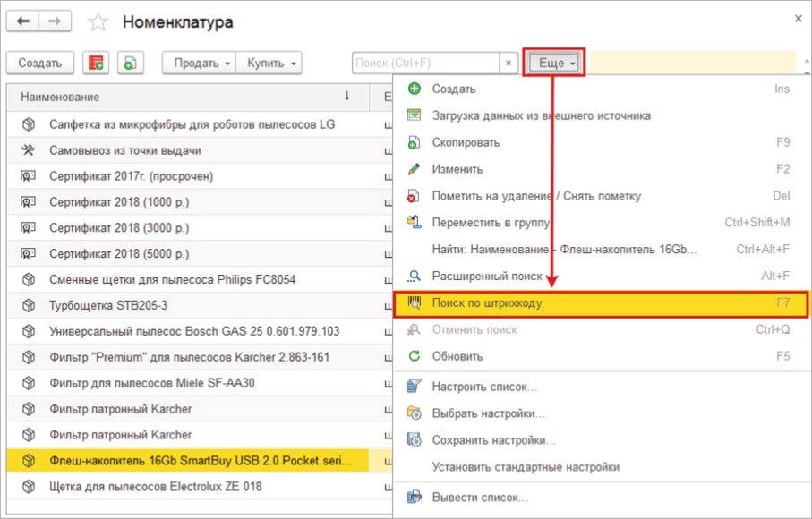
Task: Click the pencil icon by Изменить
Action: click(x=414, y=169)
